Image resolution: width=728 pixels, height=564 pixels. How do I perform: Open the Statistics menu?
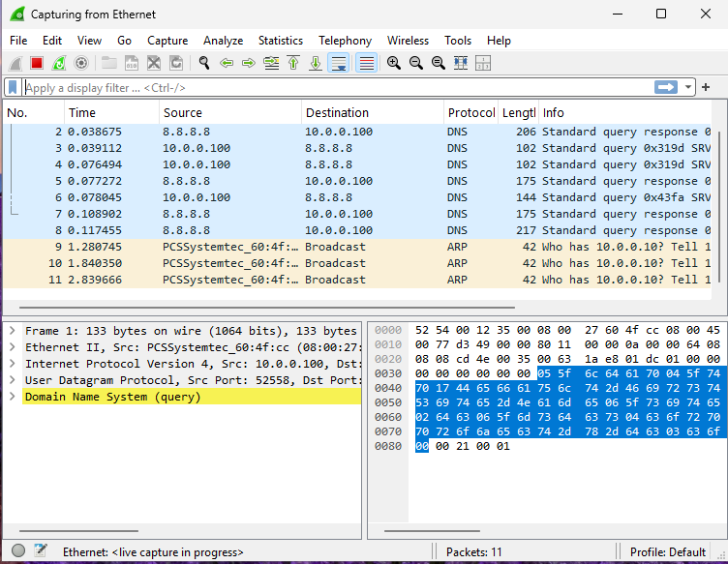click(280, 41)
